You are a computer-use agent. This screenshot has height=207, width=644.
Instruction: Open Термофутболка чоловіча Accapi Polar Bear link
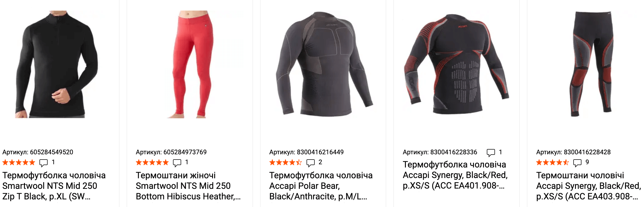click(321, 186)
